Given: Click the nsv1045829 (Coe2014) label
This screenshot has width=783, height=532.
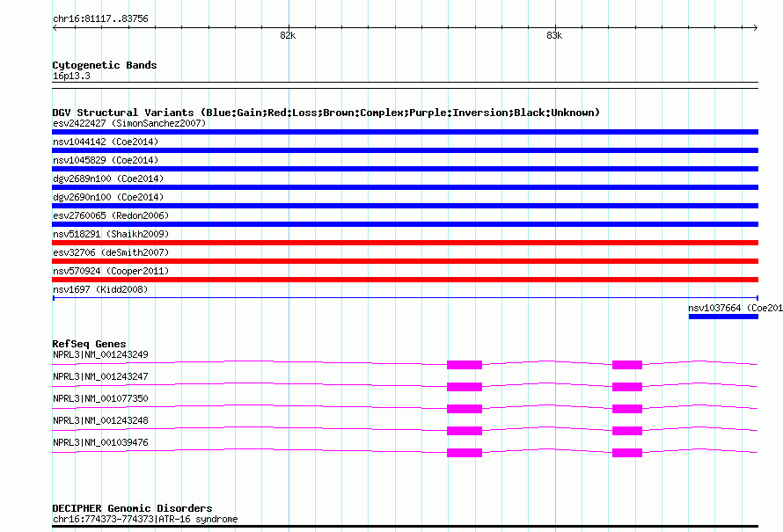Looking at the screenshot, I should pyautogui.click(x=106, y=160).
